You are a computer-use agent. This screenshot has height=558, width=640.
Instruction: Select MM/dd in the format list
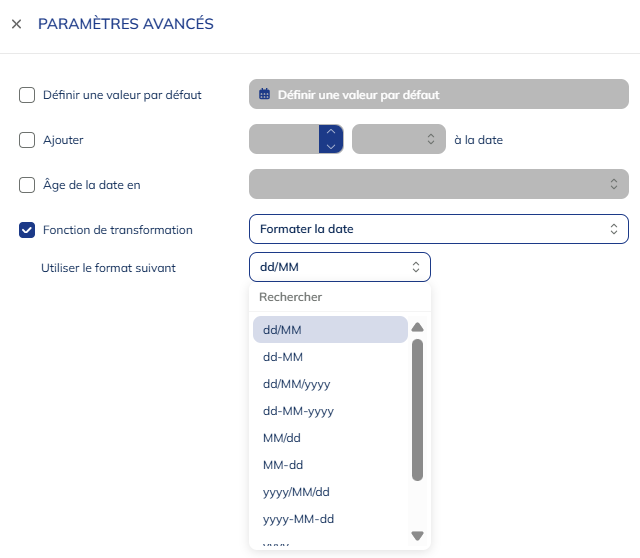[x=283, y=438]
